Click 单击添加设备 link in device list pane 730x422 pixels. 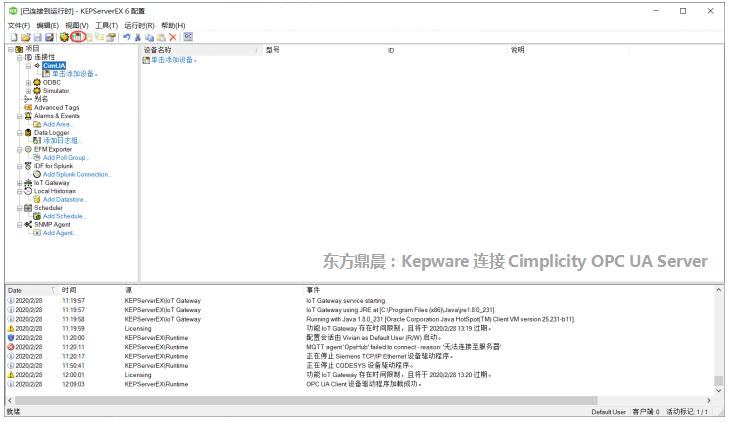[x=173, y=60]
